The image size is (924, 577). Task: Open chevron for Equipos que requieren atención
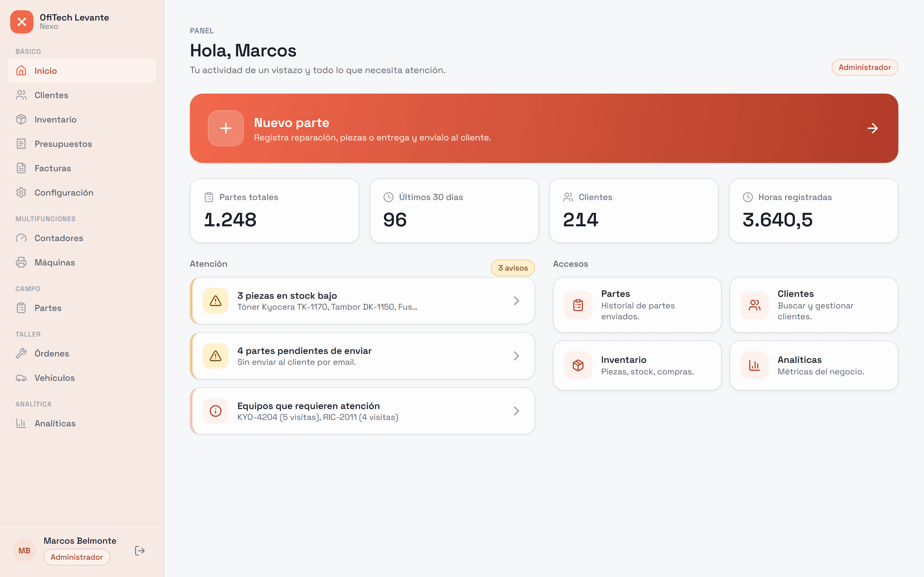516,411
